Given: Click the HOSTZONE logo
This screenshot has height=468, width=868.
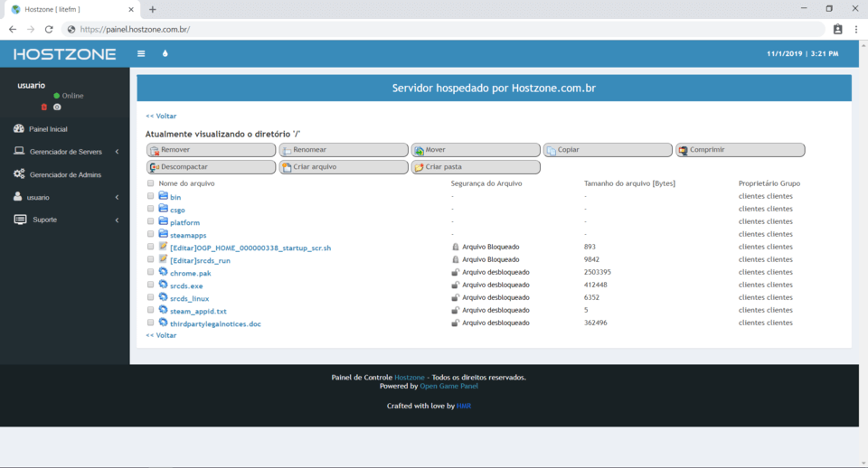Looking at the screenshot, I should click(65, 54).
